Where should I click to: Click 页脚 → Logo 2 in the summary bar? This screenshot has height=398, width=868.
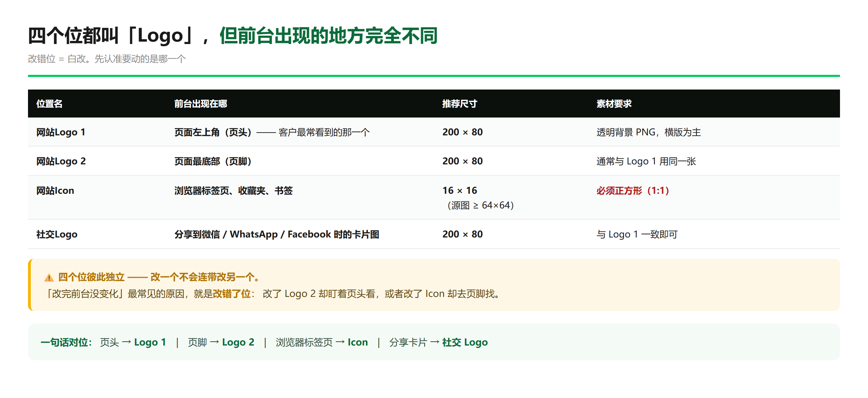pos(221,342)
